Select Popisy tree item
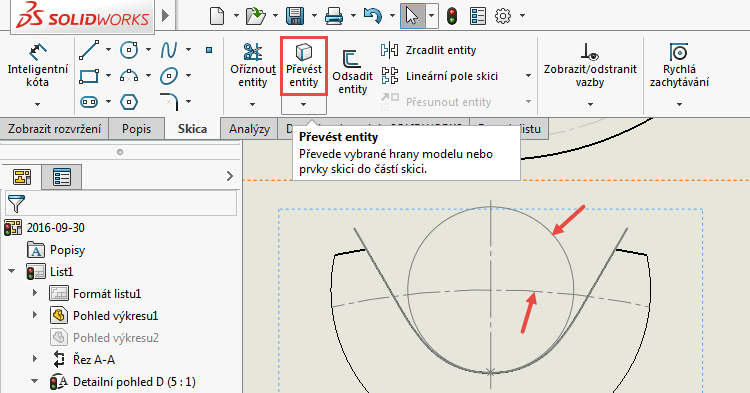This screenshot has width=750, height=393. pyautogui.click(x=56, y=250)
